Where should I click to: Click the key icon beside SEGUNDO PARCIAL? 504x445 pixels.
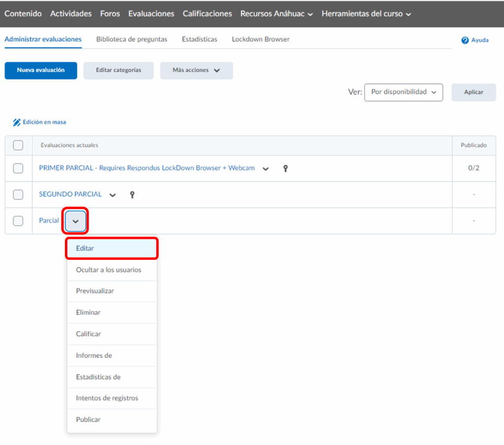pyautogui.click(x=132, y=194)
